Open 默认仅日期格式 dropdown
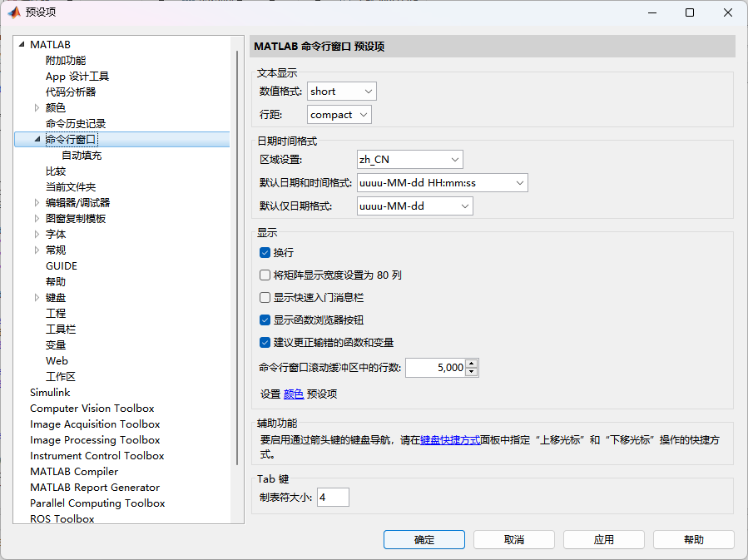This screenshot has height=560, width=748. [x=415, y=206]
